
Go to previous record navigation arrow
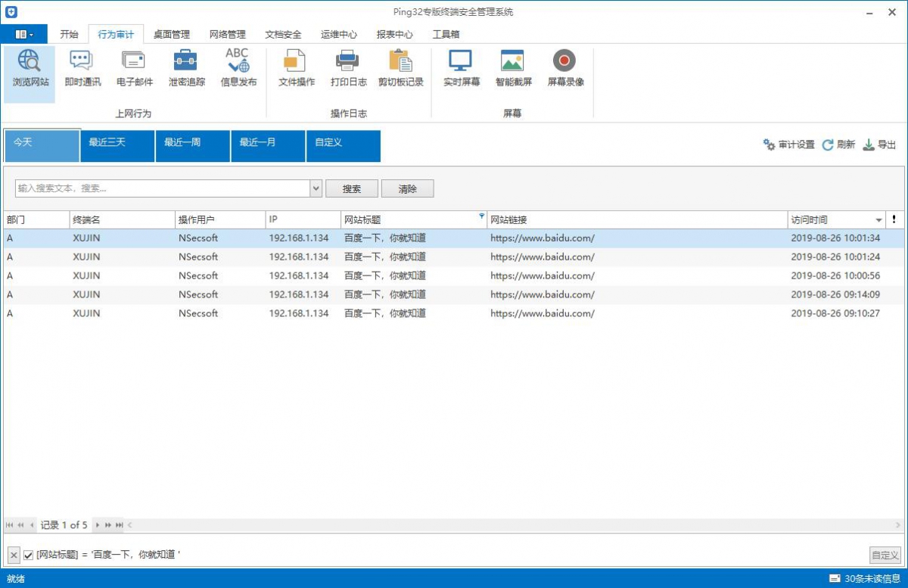tap(32, 524)
